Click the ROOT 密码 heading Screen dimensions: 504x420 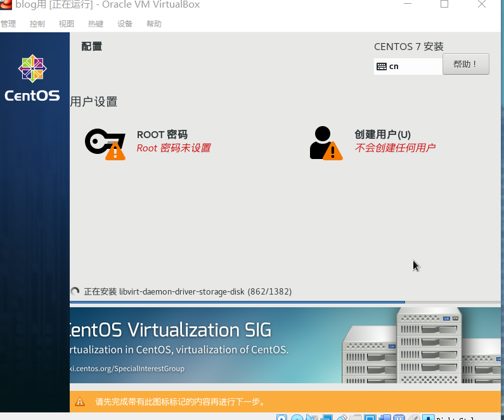[x=162, y=134]
